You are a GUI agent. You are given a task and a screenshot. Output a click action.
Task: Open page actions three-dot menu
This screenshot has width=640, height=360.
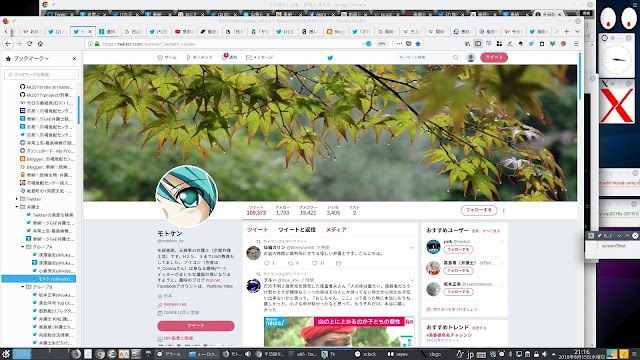coord(399,44)
